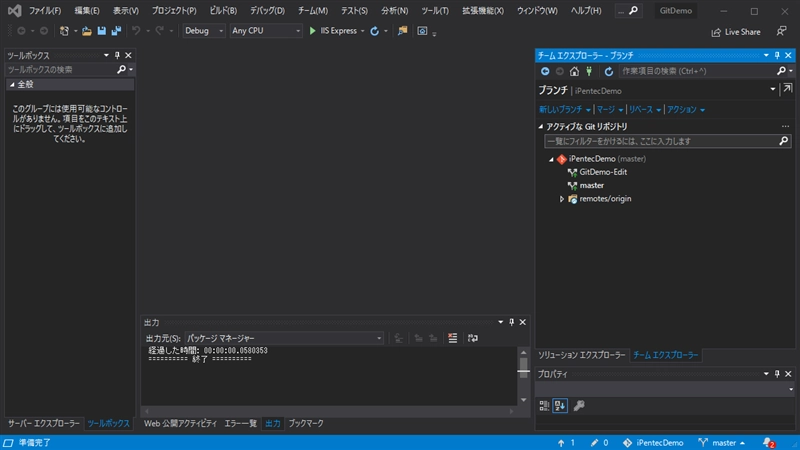Go to Team Explorer Home icon

coord(574,71)
